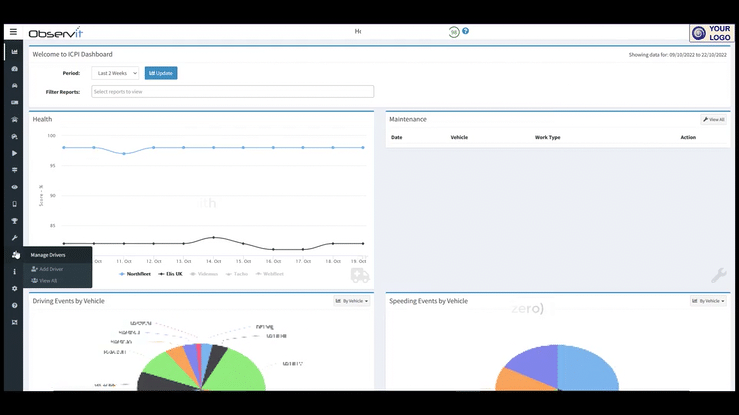Open the wrench maintenance sidebar icon
739x415 pixels.
click(x=15, y=238)
